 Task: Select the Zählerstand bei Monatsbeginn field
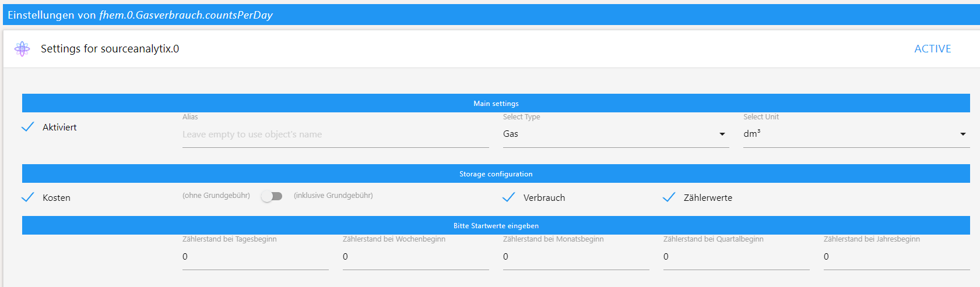coord(576,257)
